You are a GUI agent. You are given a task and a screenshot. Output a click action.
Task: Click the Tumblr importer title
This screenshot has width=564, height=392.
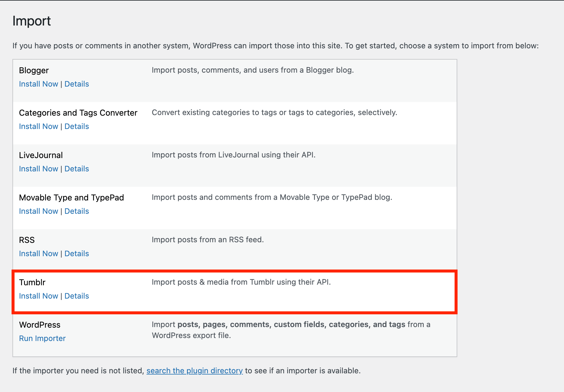[x=32, y=282]
